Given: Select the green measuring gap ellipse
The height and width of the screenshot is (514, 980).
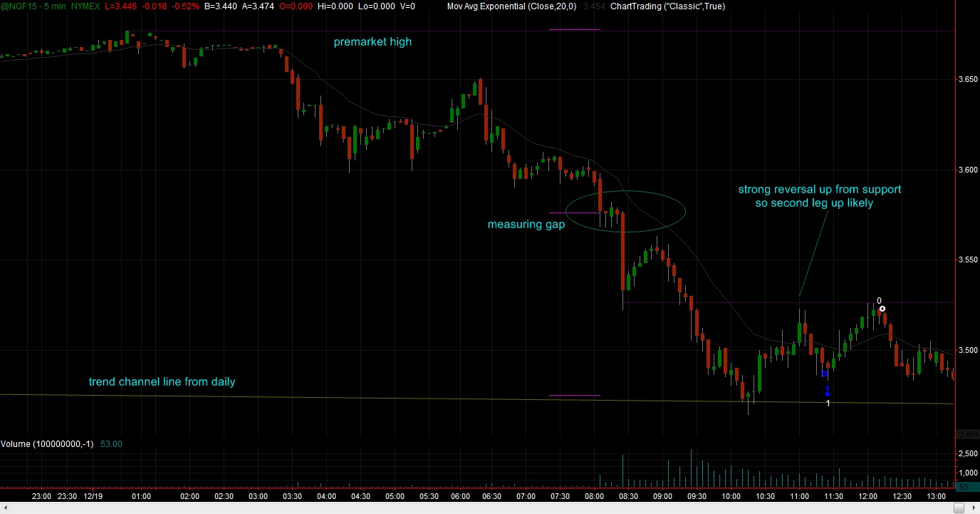Looking at the screenshot, I should click(626, 210).
